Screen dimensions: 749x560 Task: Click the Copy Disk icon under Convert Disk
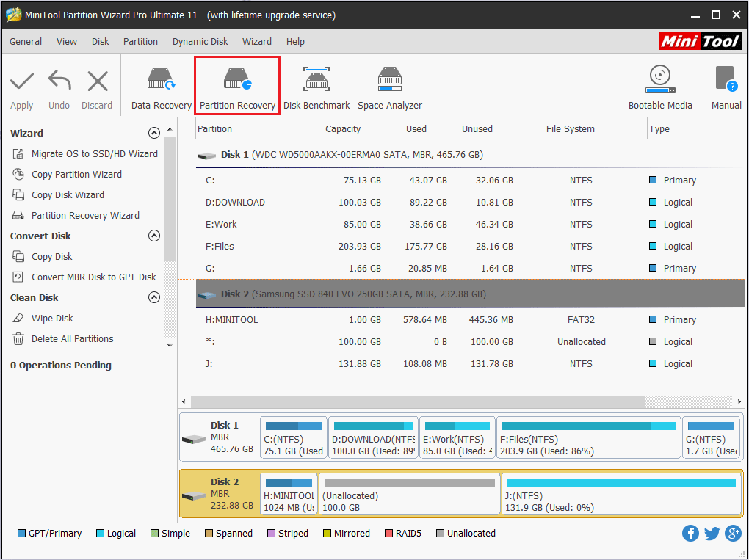[18, 256]
